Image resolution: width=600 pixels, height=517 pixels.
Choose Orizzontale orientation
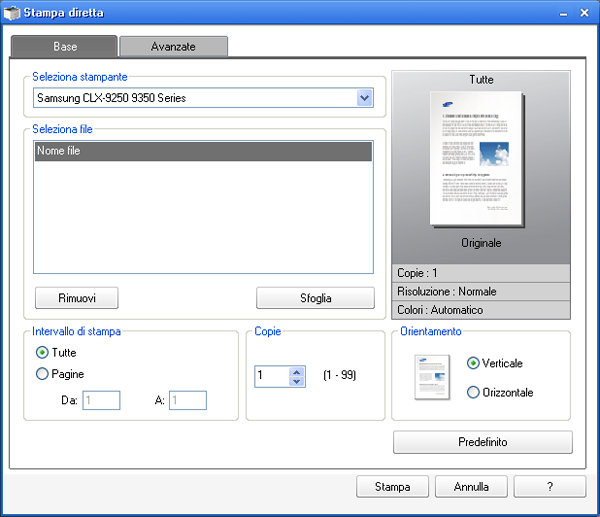(473, 393)
